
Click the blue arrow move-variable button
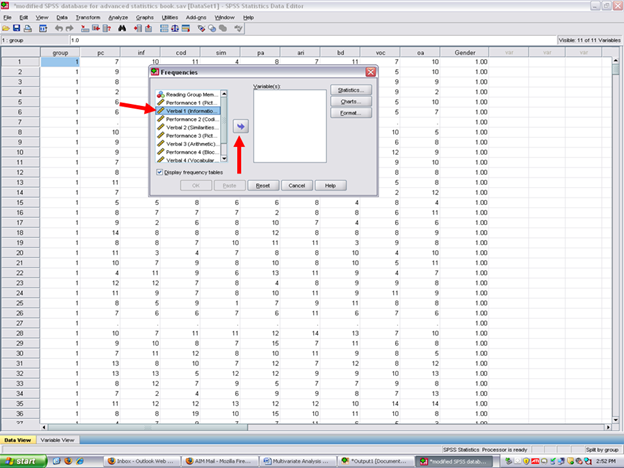pyautogui.click(x=240, y=126)
